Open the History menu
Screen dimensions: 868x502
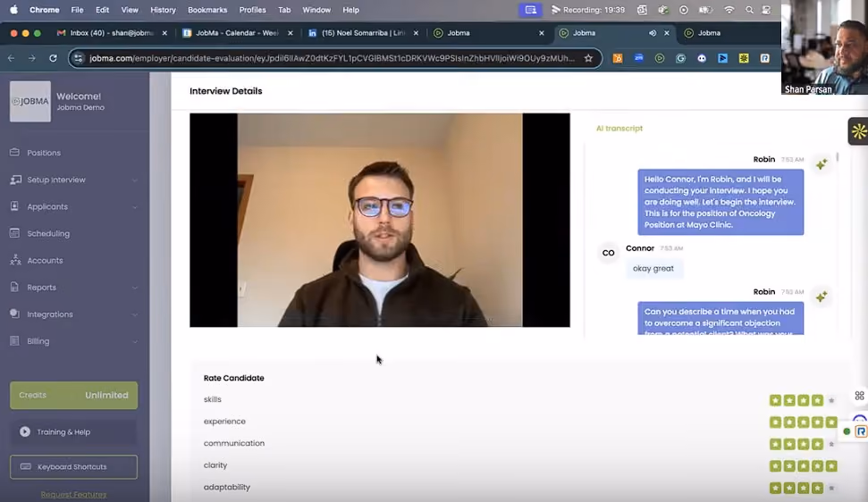163,10
